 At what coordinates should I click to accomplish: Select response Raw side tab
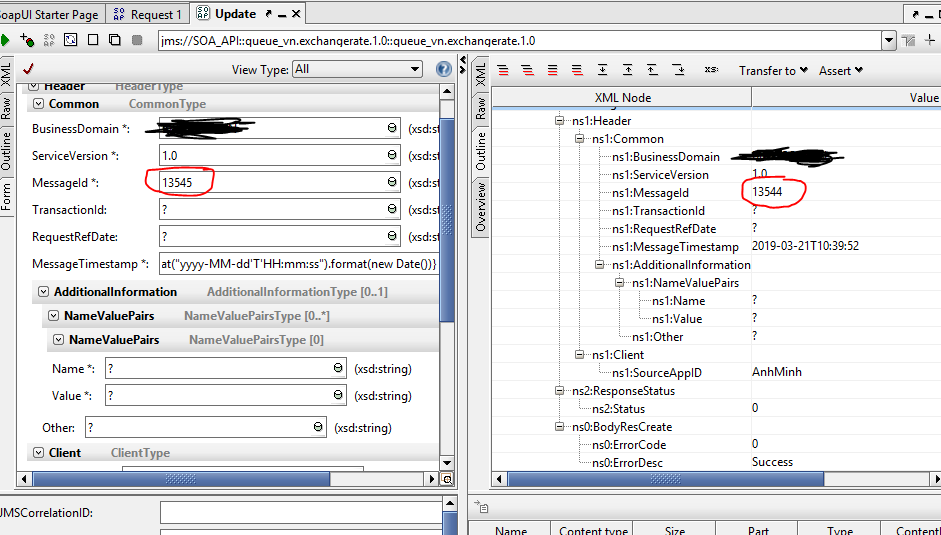[x=481, y=109]
